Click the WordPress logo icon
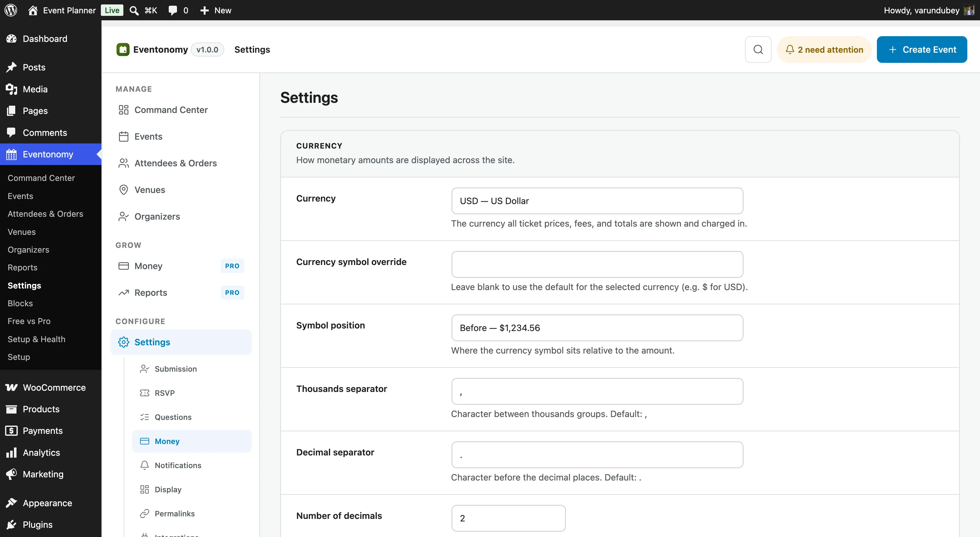This screenshot has height=537, width=980. tap(11, 10)
